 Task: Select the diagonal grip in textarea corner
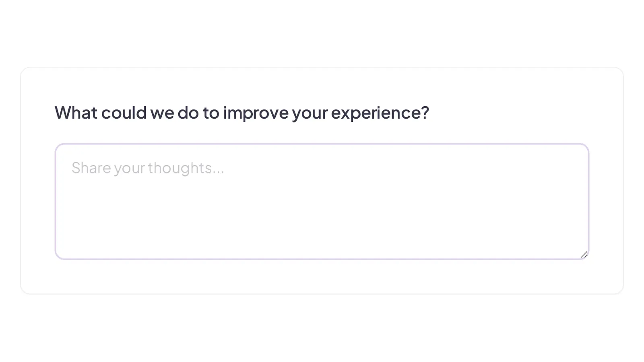(x=584, y=255)
